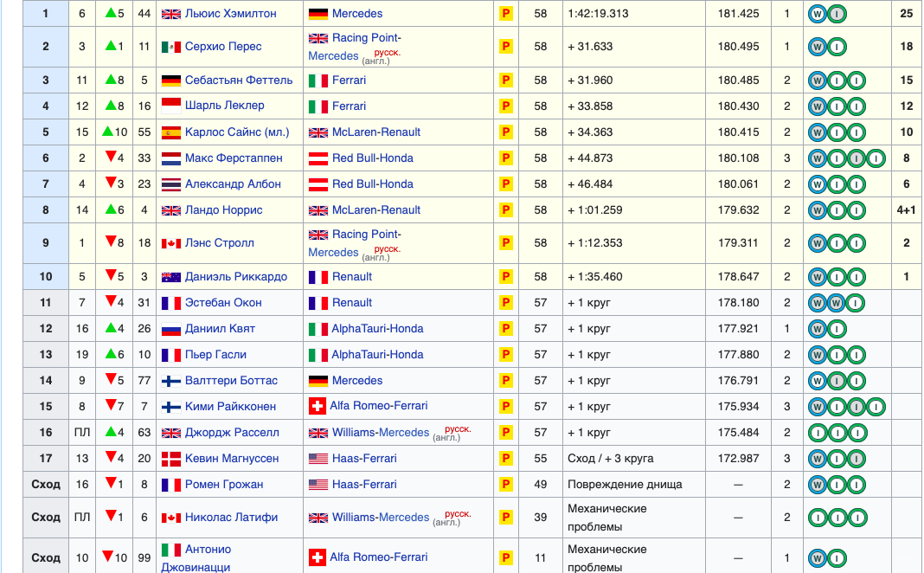Viewport: 924px width, 573px height.
Task: Click the Canadian flag next to Лэнс Стролл
Action: point(171,243)
